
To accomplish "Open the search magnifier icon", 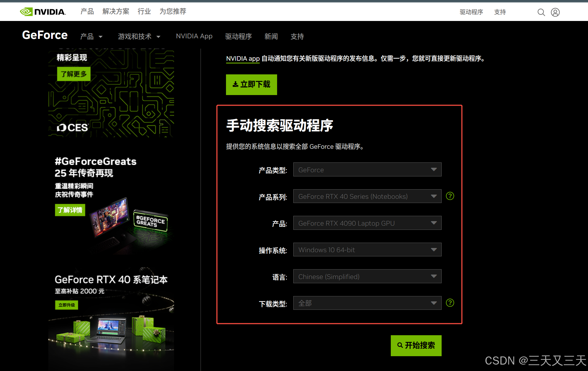I will 541,12.
